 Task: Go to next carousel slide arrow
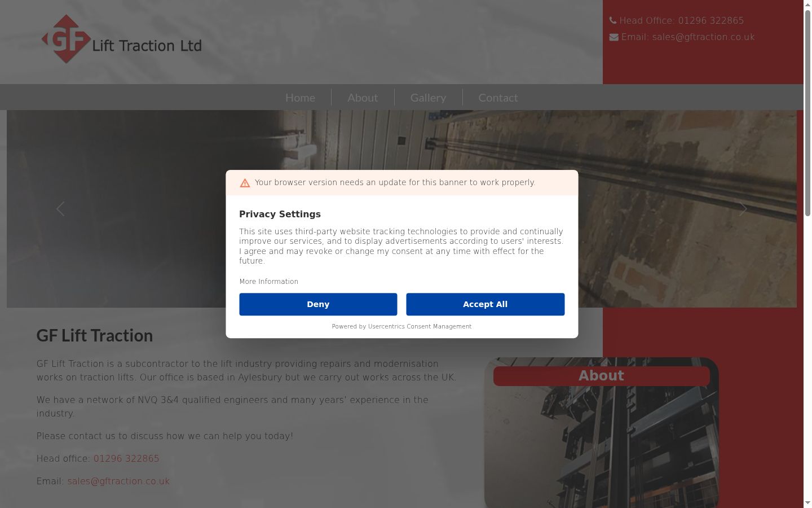[x=743, y=209]
